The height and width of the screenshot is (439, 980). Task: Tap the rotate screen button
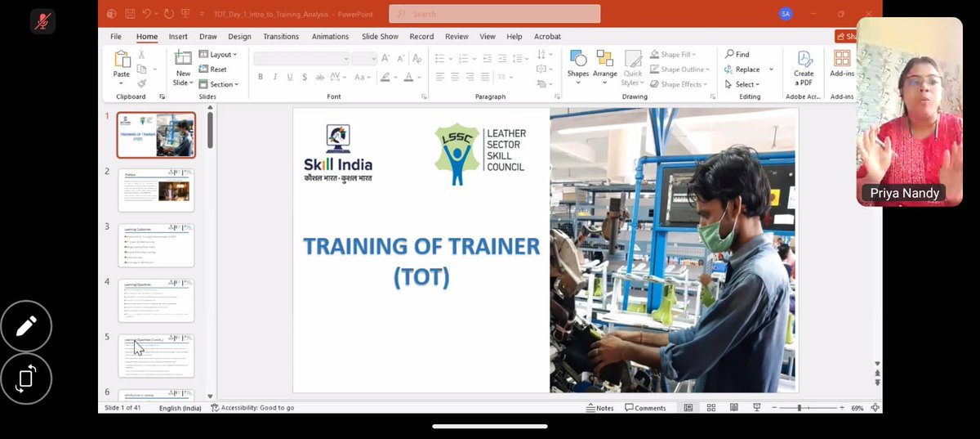pos(26,379)
